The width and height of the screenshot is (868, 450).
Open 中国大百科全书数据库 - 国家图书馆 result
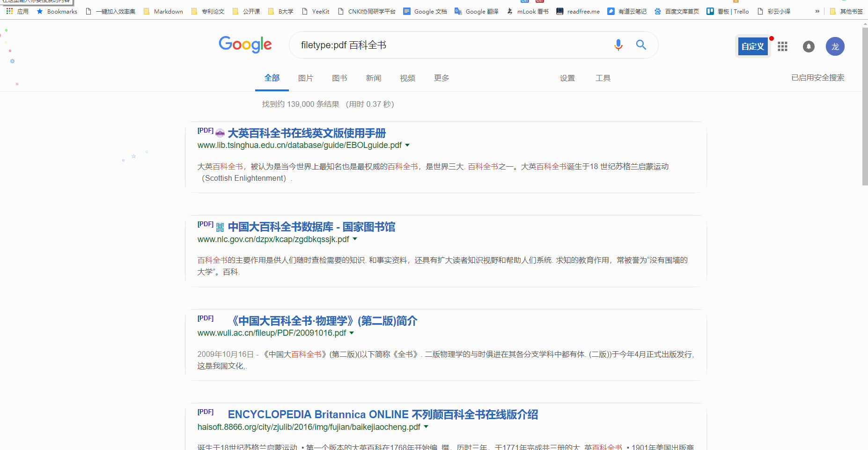311,227
